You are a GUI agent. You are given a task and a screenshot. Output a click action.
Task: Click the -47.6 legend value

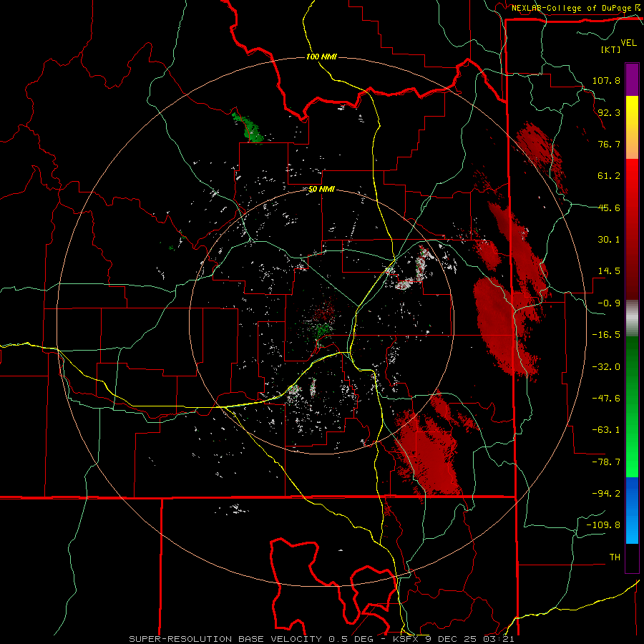point(606,399)
